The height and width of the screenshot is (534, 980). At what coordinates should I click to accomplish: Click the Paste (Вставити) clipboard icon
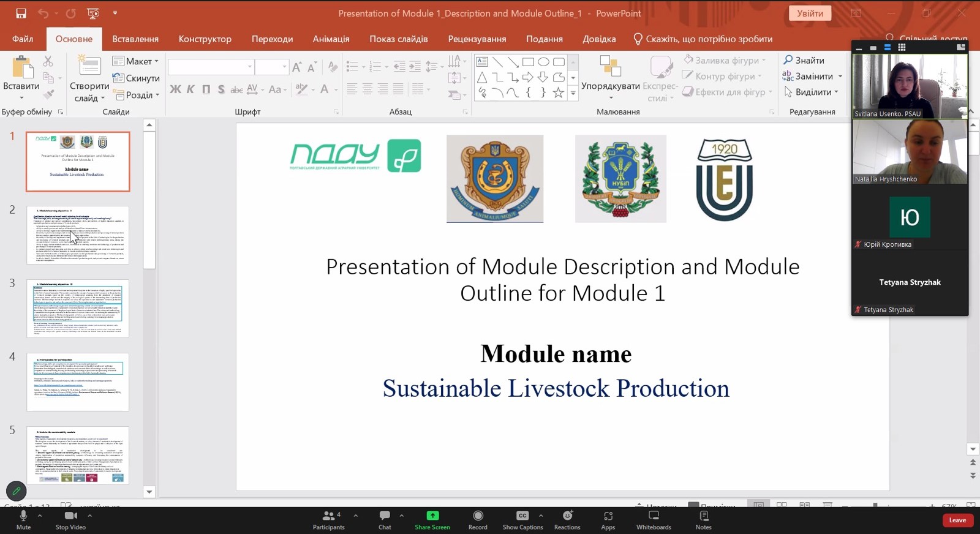[22, 67]
